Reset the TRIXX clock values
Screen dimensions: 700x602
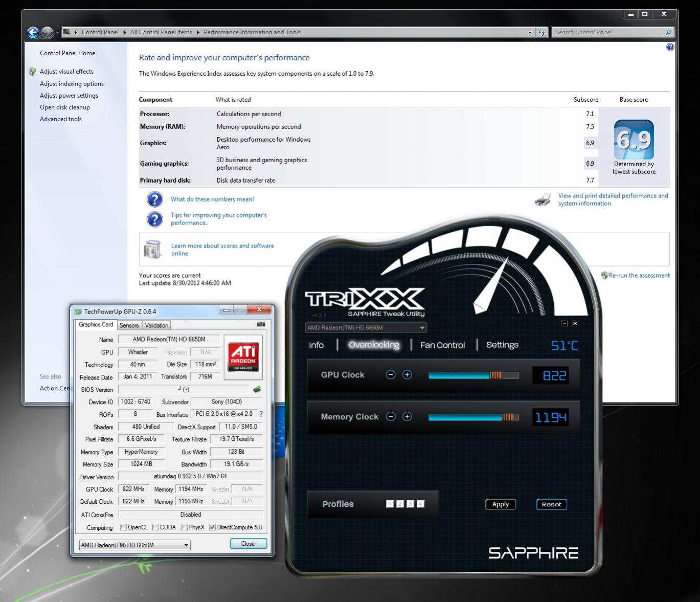[551, 504]
